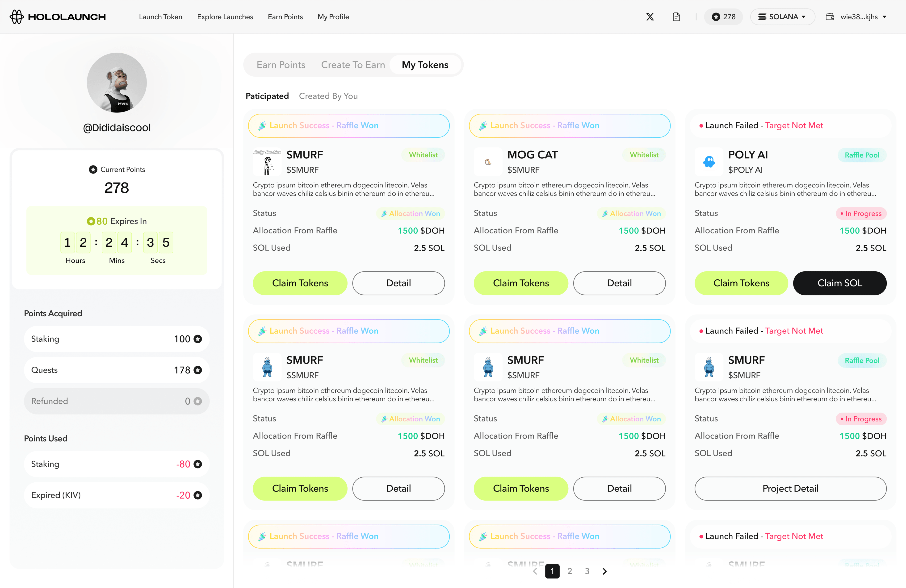Click the Staking 100 star icon

(197, 339)
